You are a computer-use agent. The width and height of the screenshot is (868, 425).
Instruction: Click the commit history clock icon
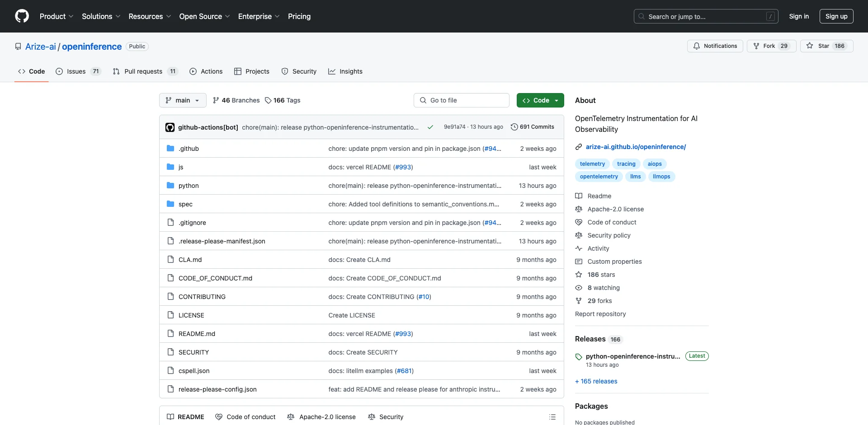pyautogui.click(x=514, y=127)
